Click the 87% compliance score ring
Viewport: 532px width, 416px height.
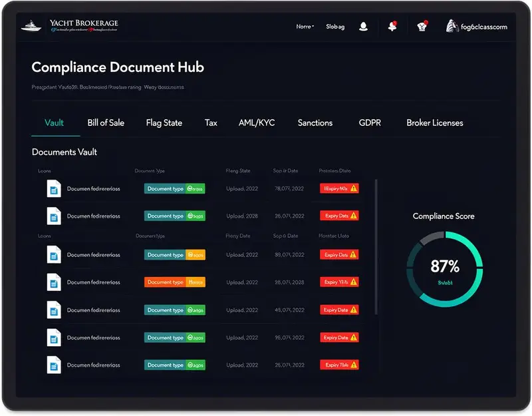pyautogui.click(x=444, y=270)
